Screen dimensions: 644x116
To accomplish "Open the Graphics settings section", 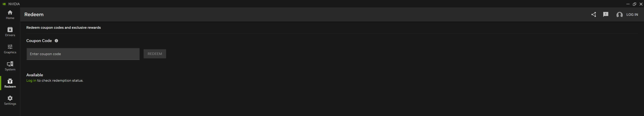I will tap(10, 49).
